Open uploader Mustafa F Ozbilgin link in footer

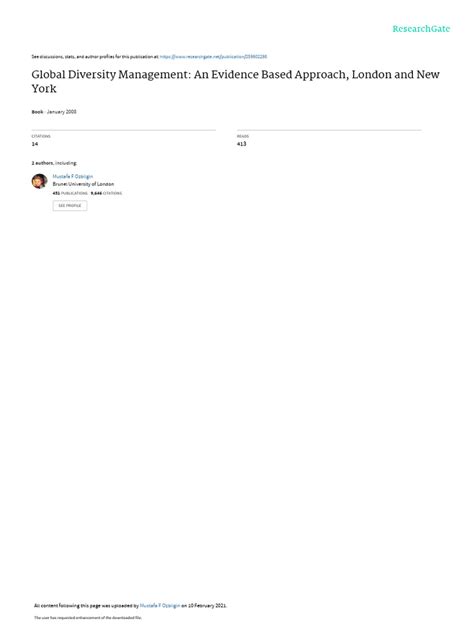click(x=160, y=605)
